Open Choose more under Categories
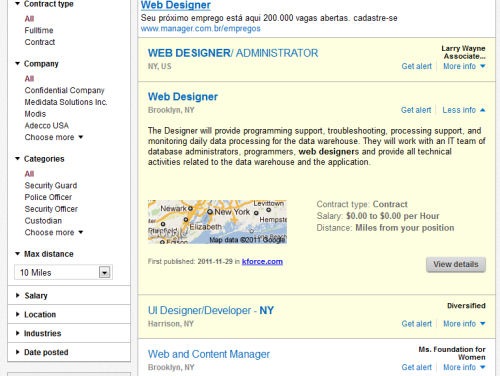The width and height of the screenshot is (500, 376). (x=53, y=232)
